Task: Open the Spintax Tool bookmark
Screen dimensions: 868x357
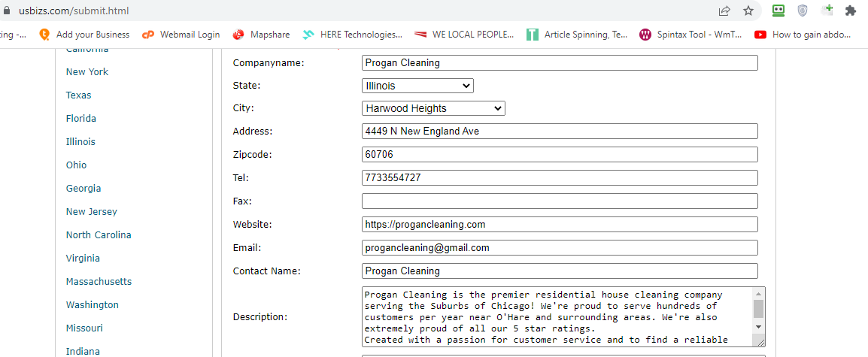Action: 690,35
